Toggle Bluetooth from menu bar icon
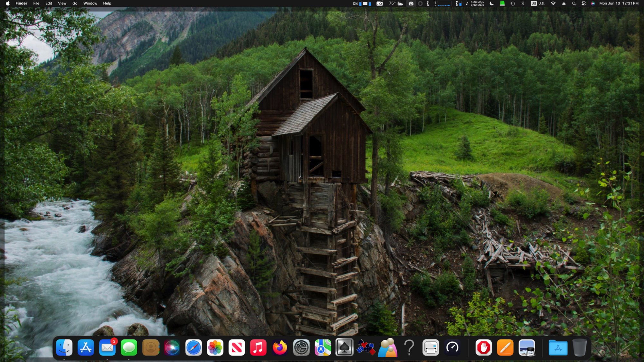 [x=523, y=4]
